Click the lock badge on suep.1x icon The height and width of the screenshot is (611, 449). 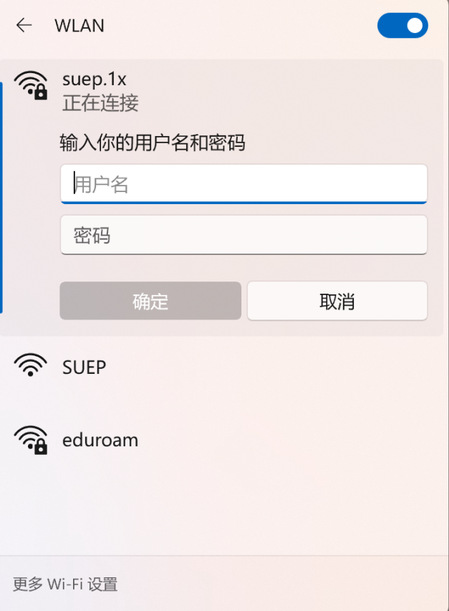coord(40,92)
